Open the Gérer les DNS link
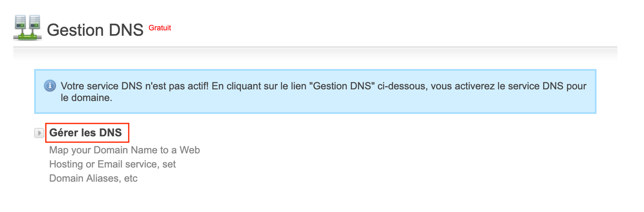644x212 pixels. tap(85, 133)
